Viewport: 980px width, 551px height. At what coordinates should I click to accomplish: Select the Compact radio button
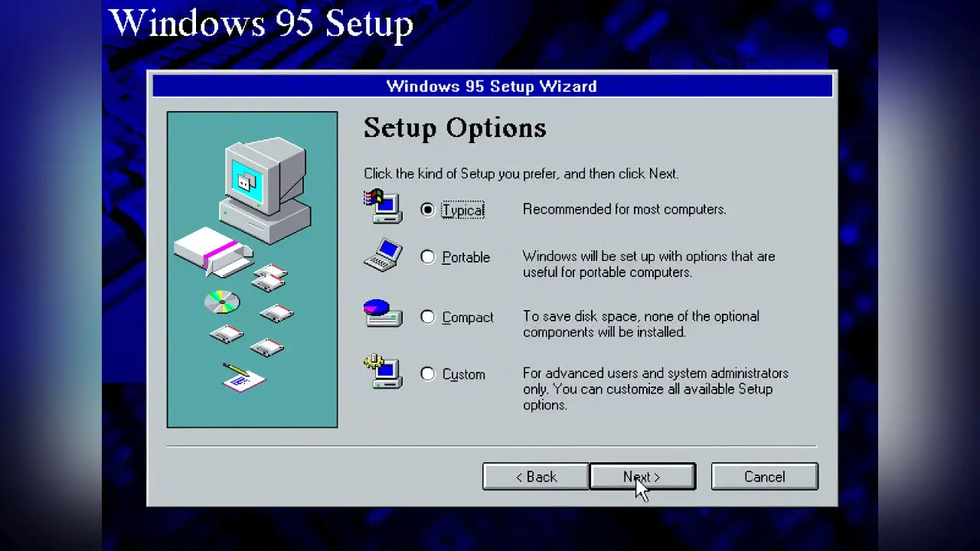[x=428, y=317]
